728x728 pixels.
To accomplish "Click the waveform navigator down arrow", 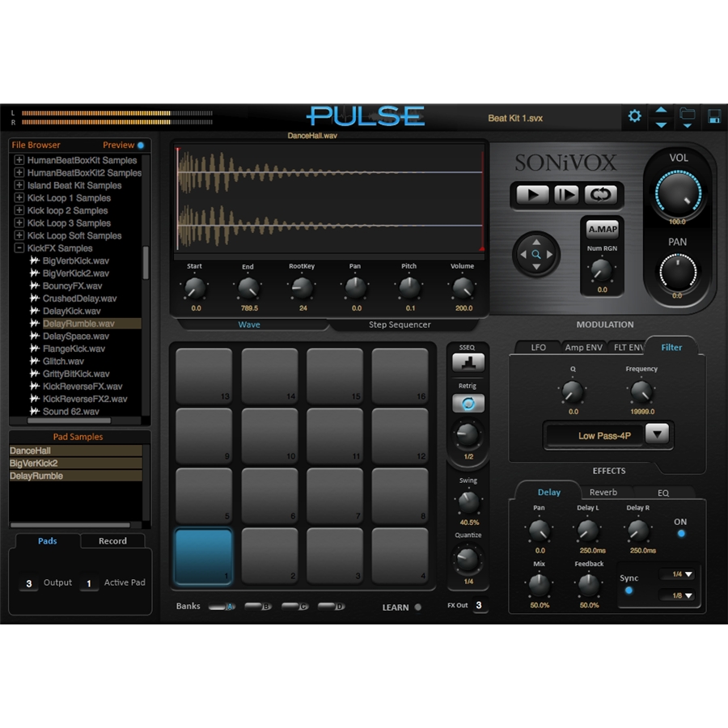I will 536,267.
